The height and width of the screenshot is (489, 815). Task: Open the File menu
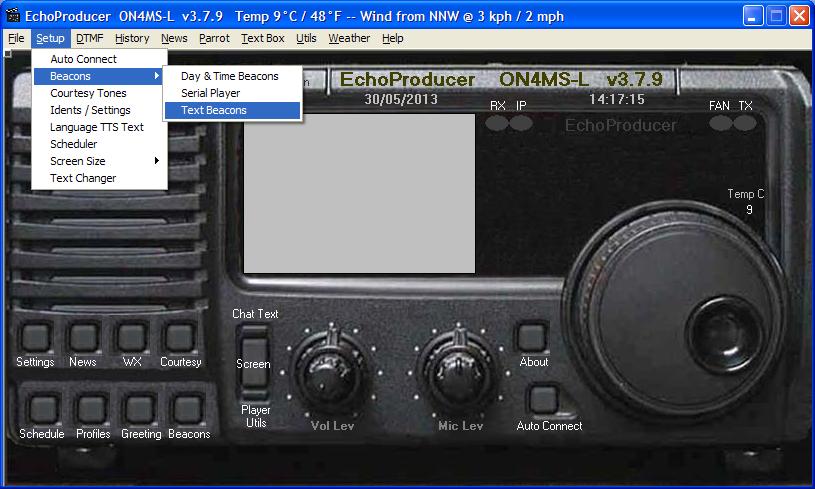pyautogui.click(x=16, y=38)
